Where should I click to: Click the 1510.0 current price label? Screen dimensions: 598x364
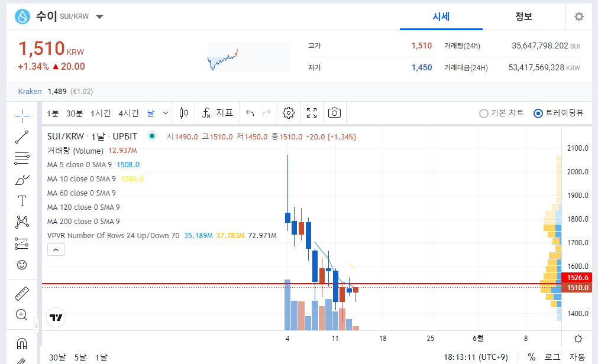tap(577, 287)
